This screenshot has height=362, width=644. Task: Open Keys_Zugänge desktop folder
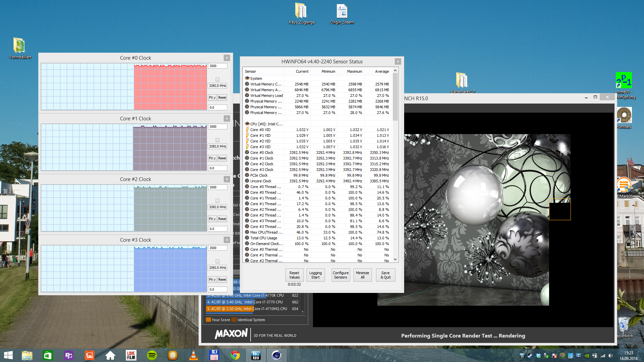coord(301,13)
